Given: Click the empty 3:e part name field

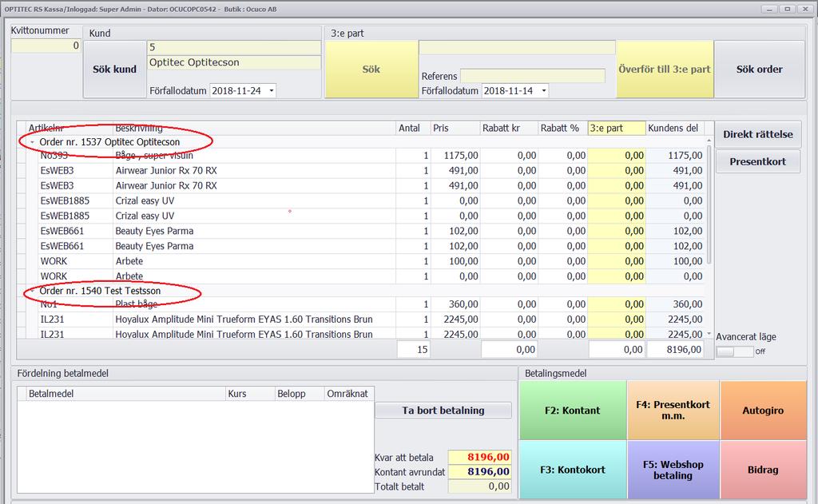Looking at the screenshot, I should pyautogui.click(x=517, y=47).
